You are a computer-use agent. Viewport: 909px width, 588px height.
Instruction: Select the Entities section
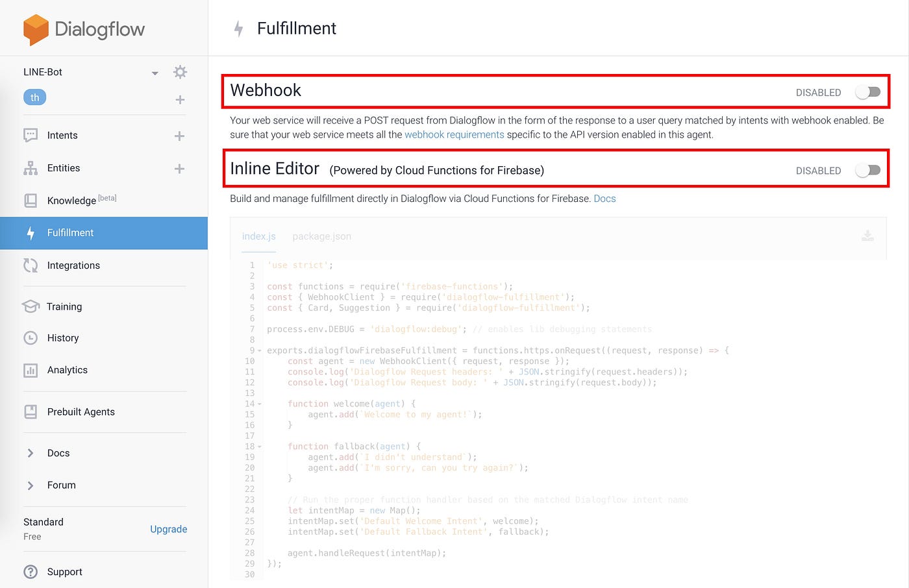63,167
